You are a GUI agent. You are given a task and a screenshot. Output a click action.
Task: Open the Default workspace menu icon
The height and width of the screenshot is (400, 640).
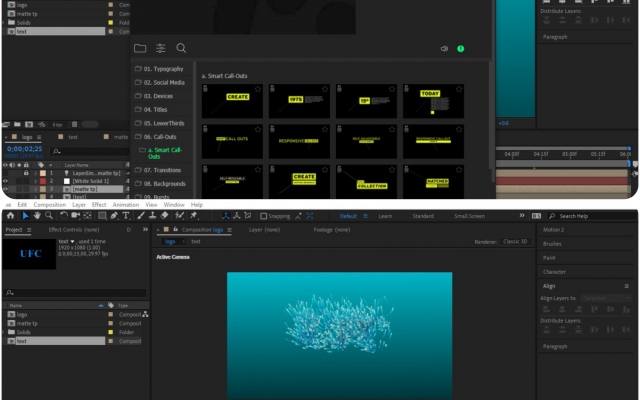tap(365, 216)
